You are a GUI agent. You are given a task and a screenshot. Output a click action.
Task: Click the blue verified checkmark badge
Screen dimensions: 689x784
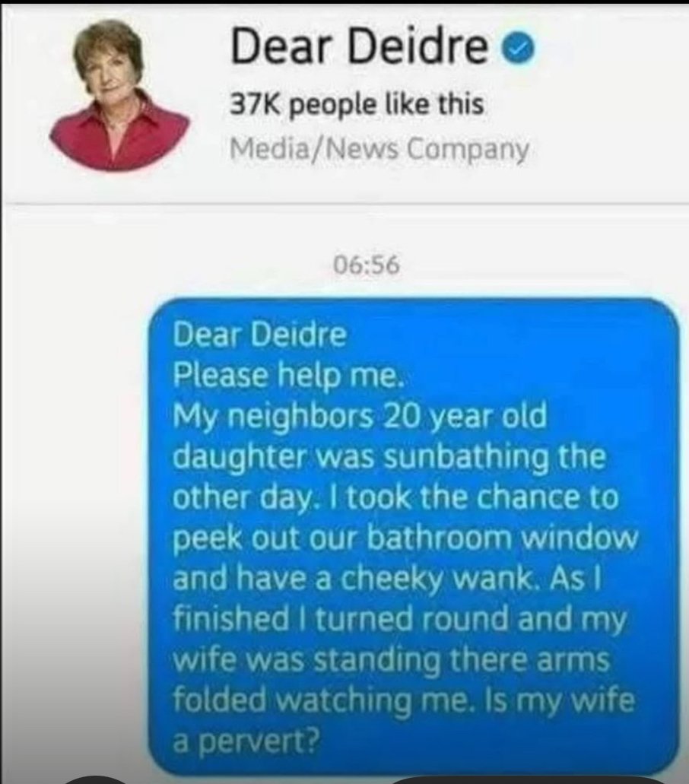pos(521,48)
